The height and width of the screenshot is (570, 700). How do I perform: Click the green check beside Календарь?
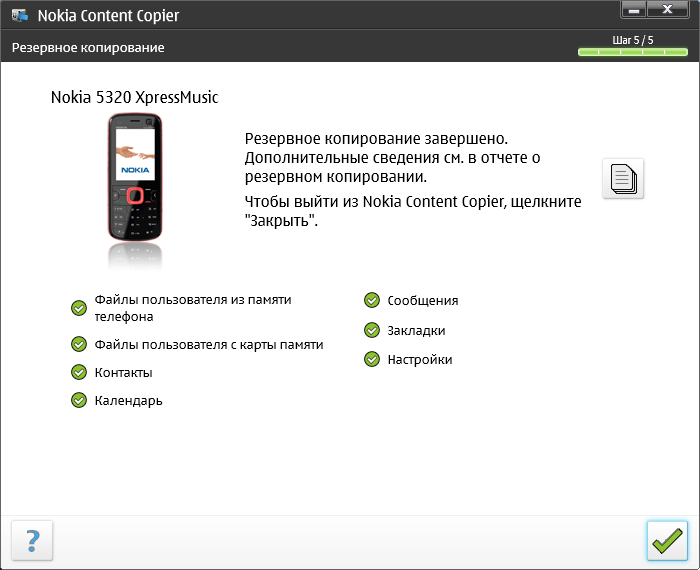(79, 400)
